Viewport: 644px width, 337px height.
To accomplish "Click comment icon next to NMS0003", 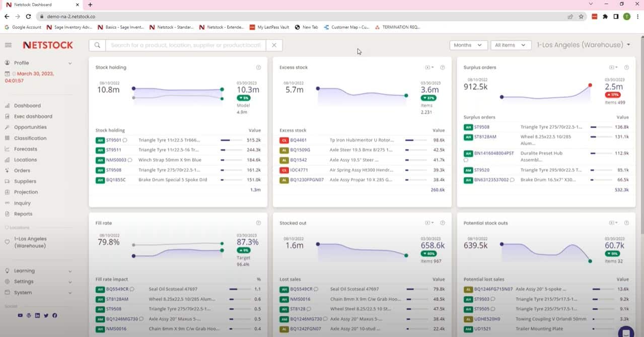I will (130, 160).
